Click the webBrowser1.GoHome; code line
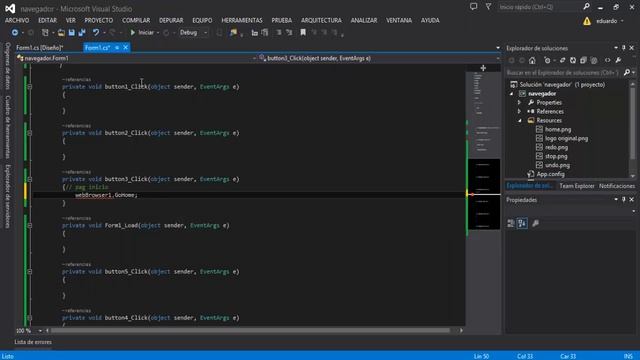 (106, 195)
